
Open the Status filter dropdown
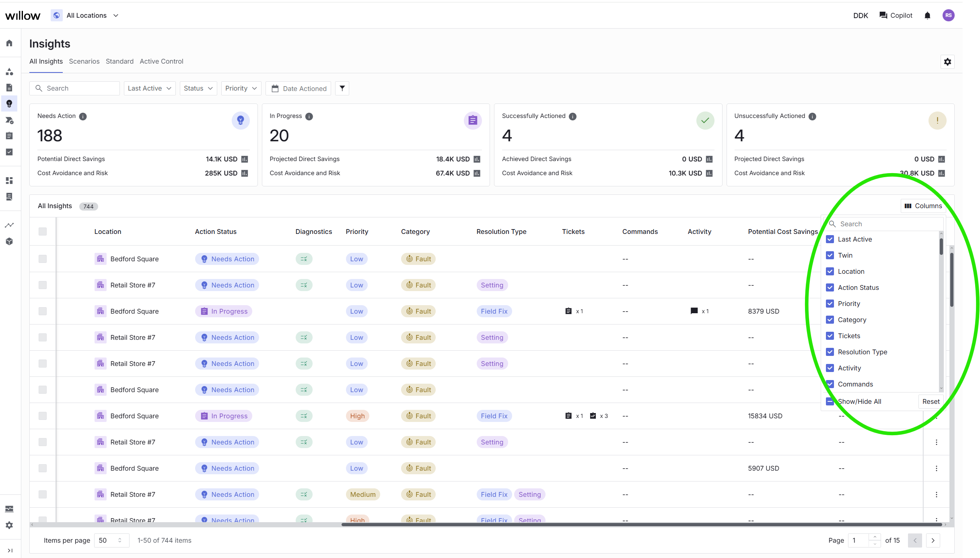(198, 88)
